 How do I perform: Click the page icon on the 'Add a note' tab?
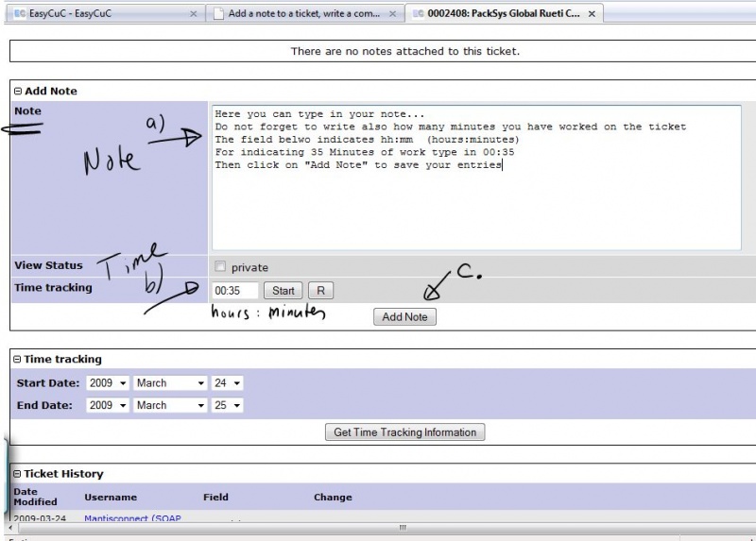coord(219,13)
